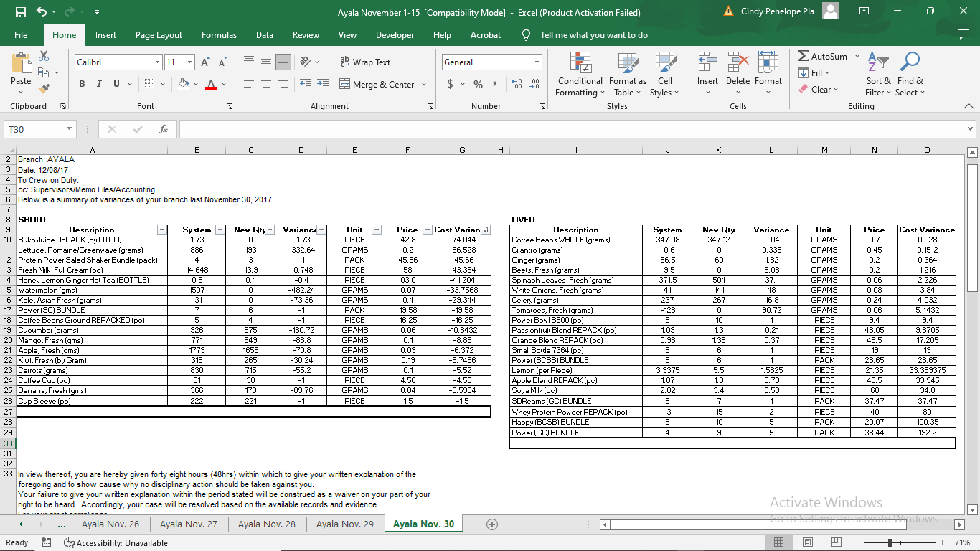The width and height of the screenshot is (980, 551).
Task: Decrease font size with smaller A icon
Action: 222,62
